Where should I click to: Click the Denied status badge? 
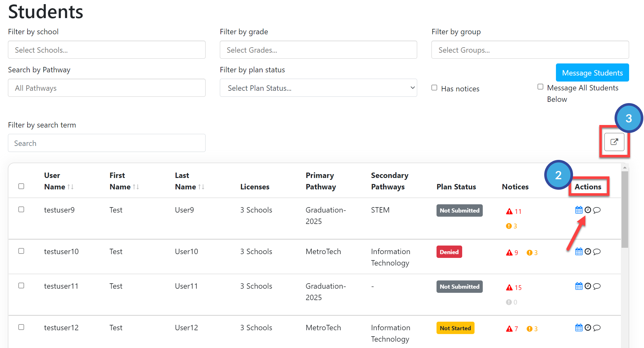coord(449,252)
